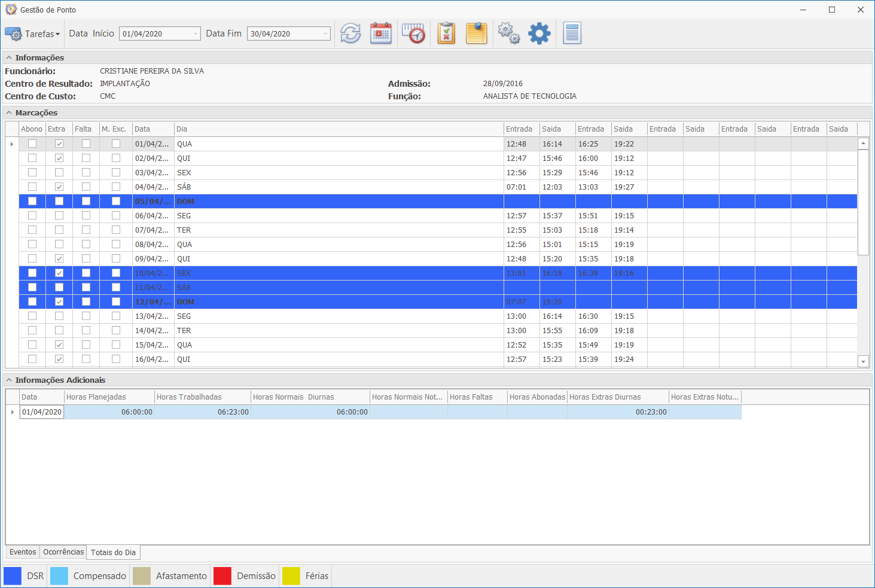Open the Data Início date dropdown
Screen dimensions: 875x588
[x=196, y=33]
